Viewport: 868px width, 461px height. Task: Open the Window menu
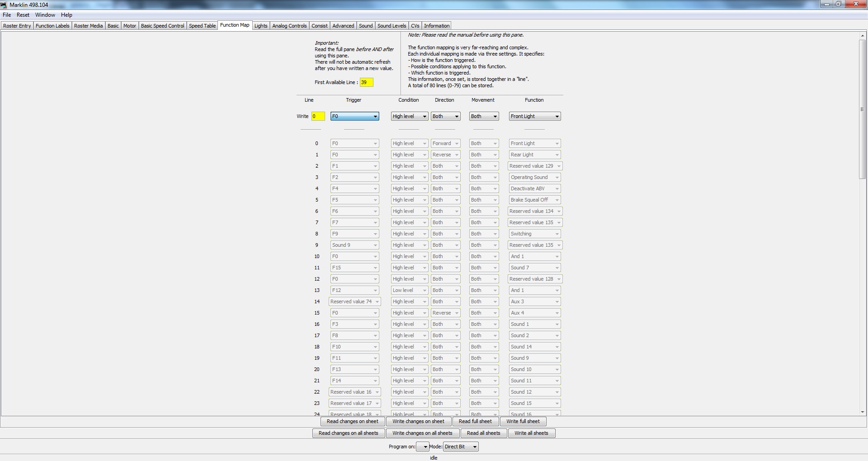pyautogui.click(x=45, y=15)
